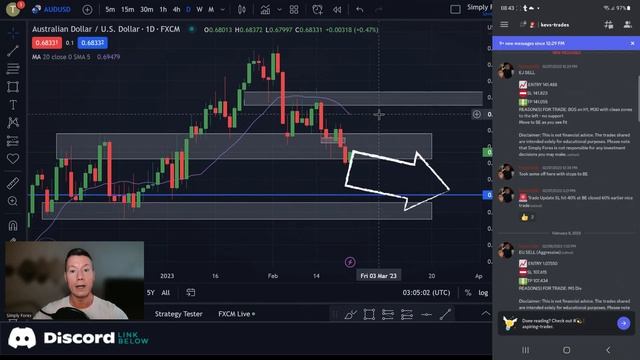The image size is (640, 360).
Task: Open the AUDUSD symbol search
Action: [x=51, y=9]
